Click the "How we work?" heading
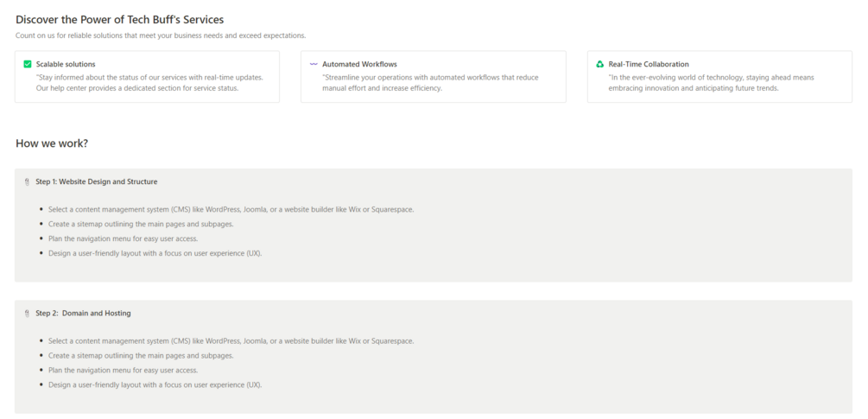This screenshot has height=419, width=868. pos(52,143)
